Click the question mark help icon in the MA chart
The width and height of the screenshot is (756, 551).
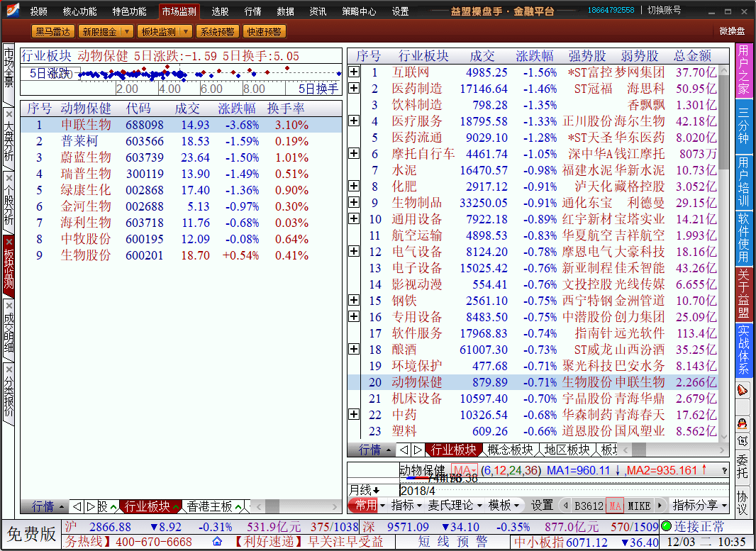[x=724, y=470]
